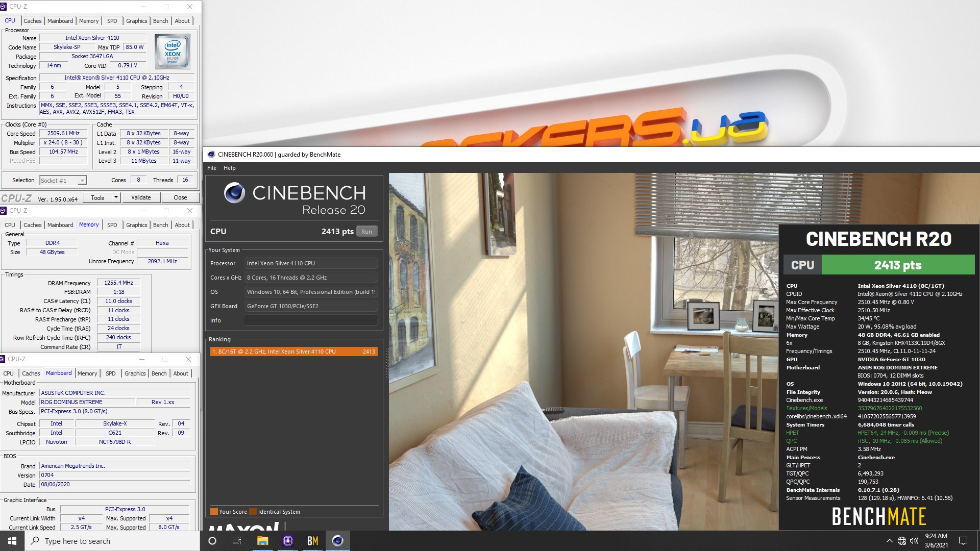Switch to Mainboard tab in top CPU-Z window

click(x=60, y=21)
